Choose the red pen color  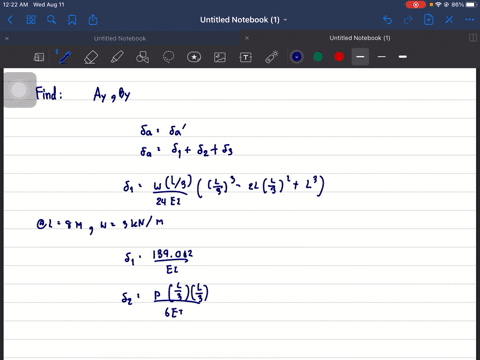click(339, 57)
